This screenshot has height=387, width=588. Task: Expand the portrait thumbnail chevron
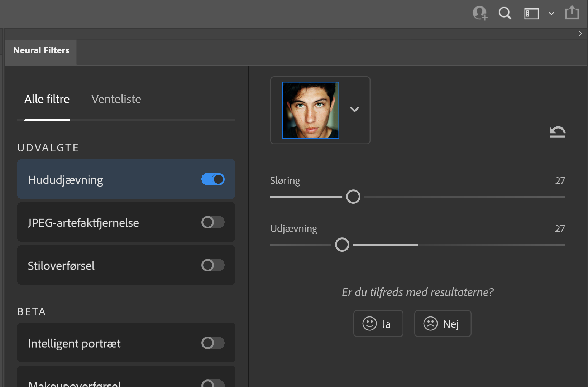point(354,110)
